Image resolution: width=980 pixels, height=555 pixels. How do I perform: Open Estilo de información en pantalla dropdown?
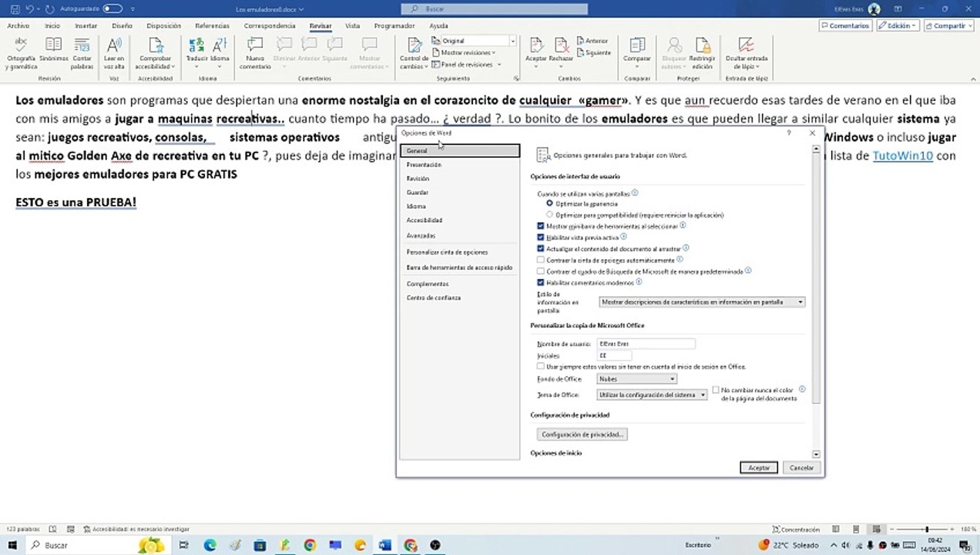[702, 302]
